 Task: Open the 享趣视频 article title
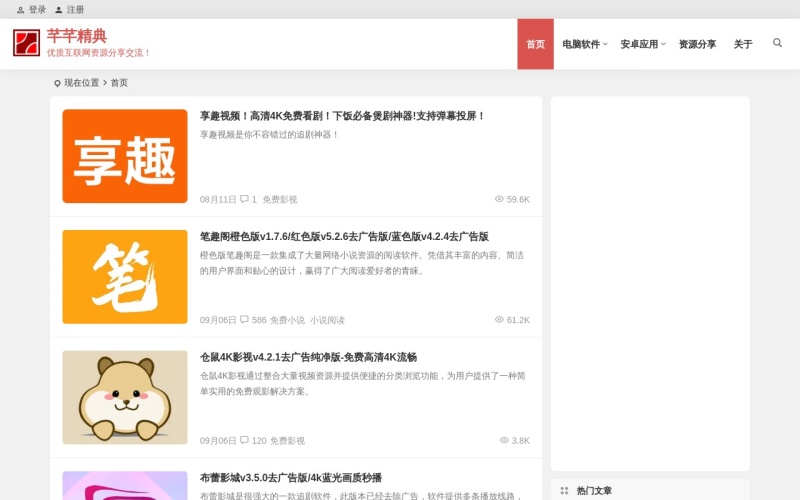pos(342,116)
